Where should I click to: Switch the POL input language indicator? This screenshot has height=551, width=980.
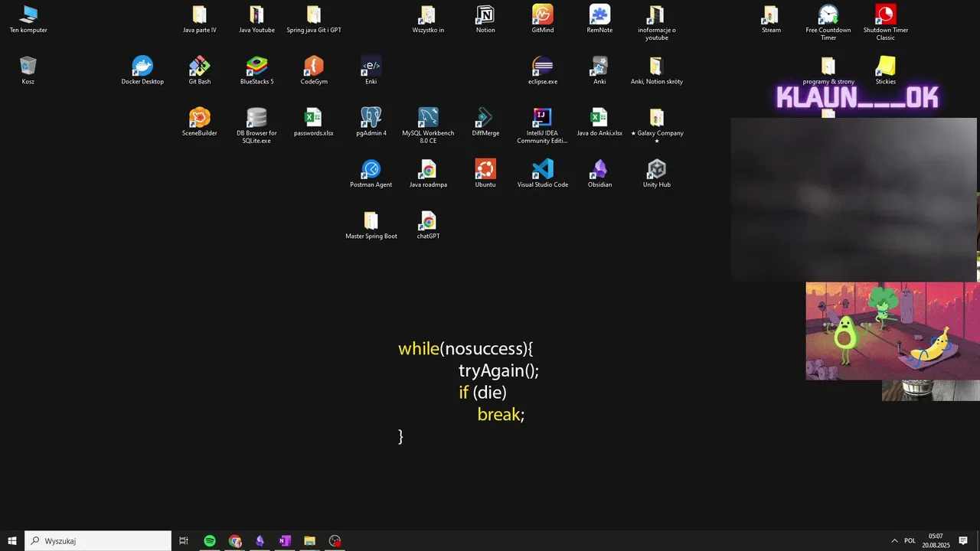click(x=910, y=541)
